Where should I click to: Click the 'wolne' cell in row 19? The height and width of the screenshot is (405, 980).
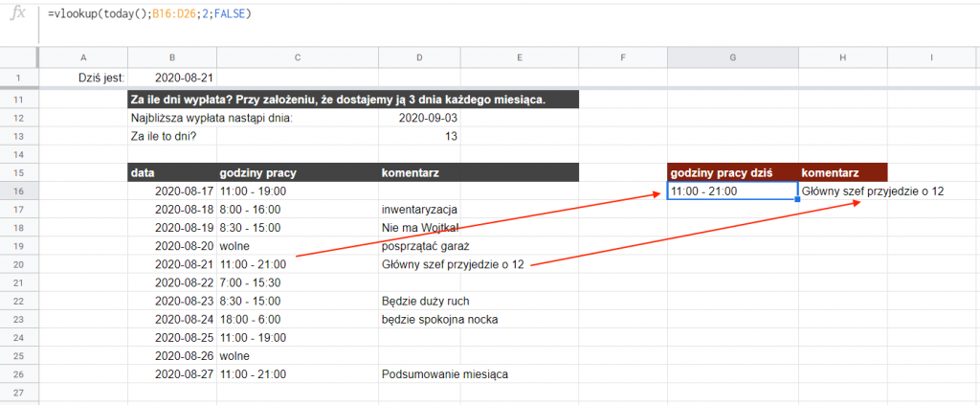[x=297, y=246]
